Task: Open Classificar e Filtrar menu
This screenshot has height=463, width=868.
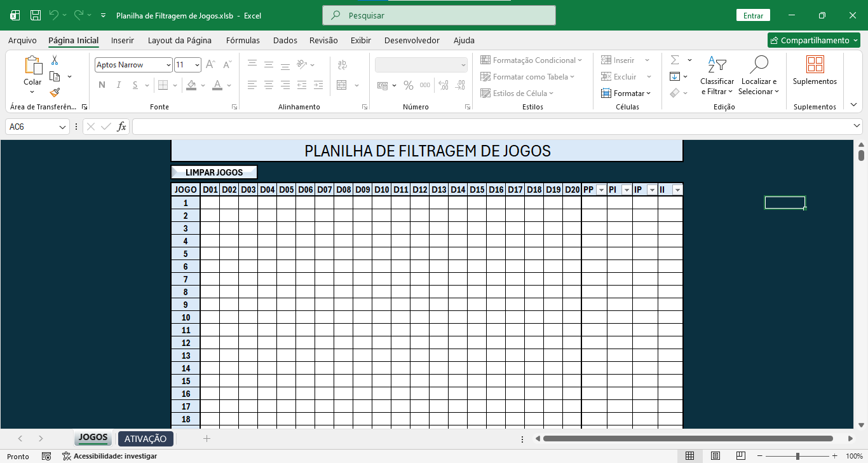Action: tap(717, 75)
